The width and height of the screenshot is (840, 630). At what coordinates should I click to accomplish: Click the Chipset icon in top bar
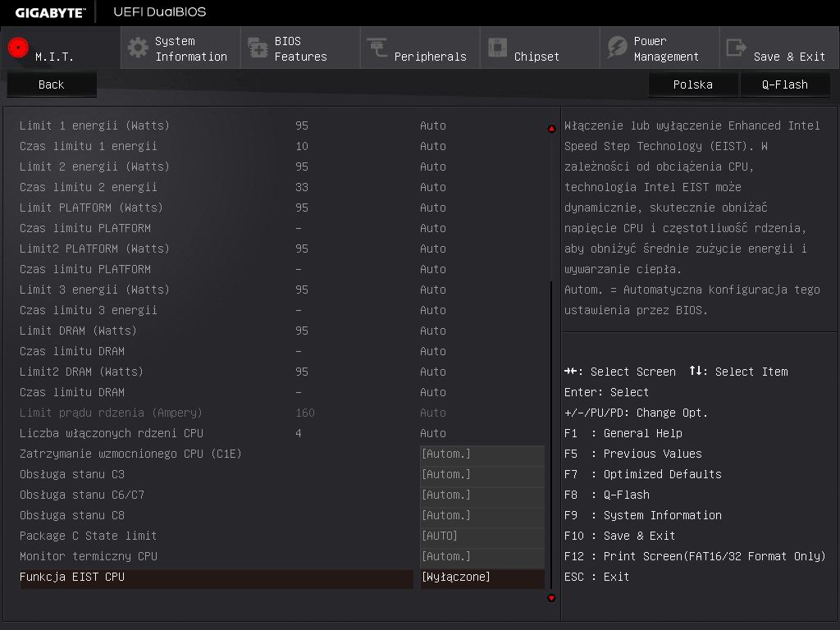pyautogui.click(x=497, y=48)
